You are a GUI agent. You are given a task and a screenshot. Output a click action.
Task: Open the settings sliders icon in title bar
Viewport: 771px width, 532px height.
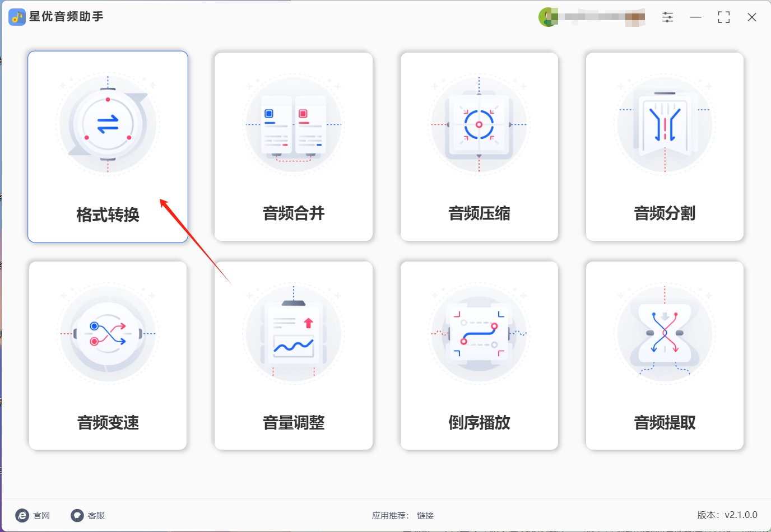click(x=667, y=17)
